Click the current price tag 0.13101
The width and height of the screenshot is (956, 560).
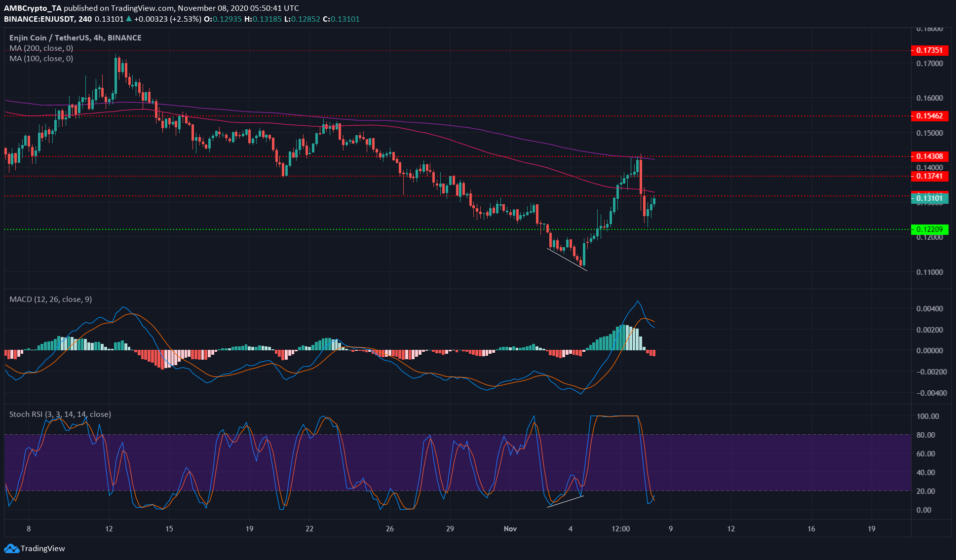(929, 198)
